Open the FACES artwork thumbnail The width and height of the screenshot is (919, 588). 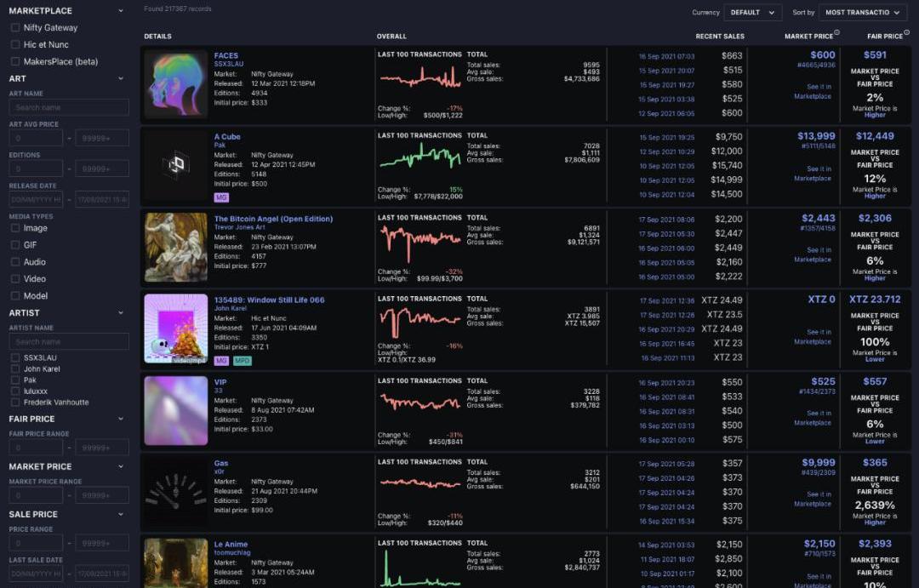tap(176, 84)
